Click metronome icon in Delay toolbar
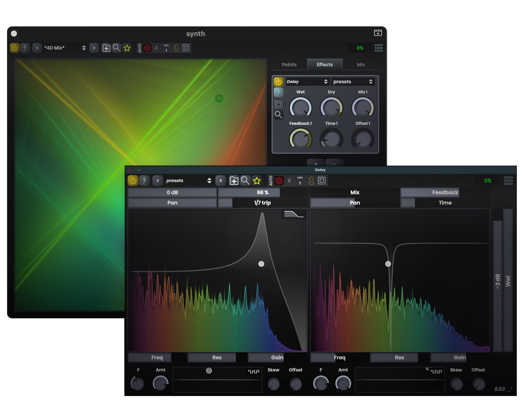The width and height of the screenshot is (524, 420). pyautogui.click(x=311, y=181)
